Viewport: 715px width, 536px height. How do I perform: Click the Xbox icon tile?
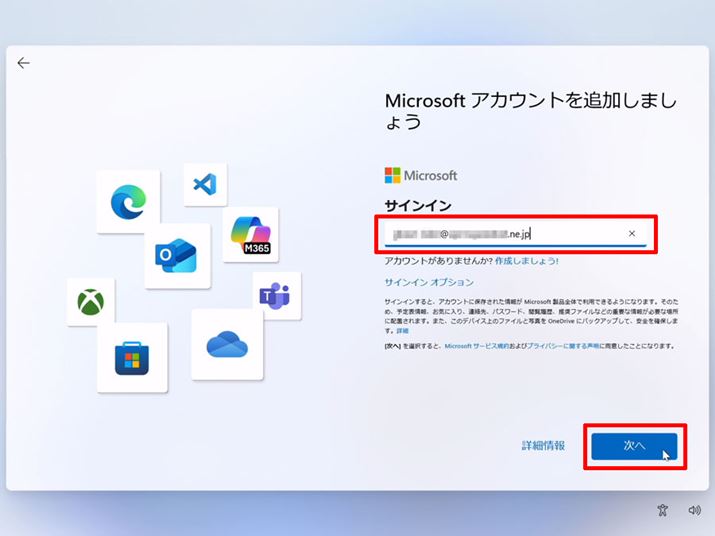click(91, 302)
